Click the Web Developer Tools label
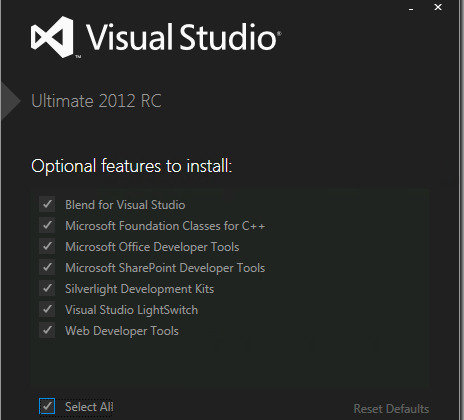The height and width of the screenshot is (420, 464). tap(122, 331)
